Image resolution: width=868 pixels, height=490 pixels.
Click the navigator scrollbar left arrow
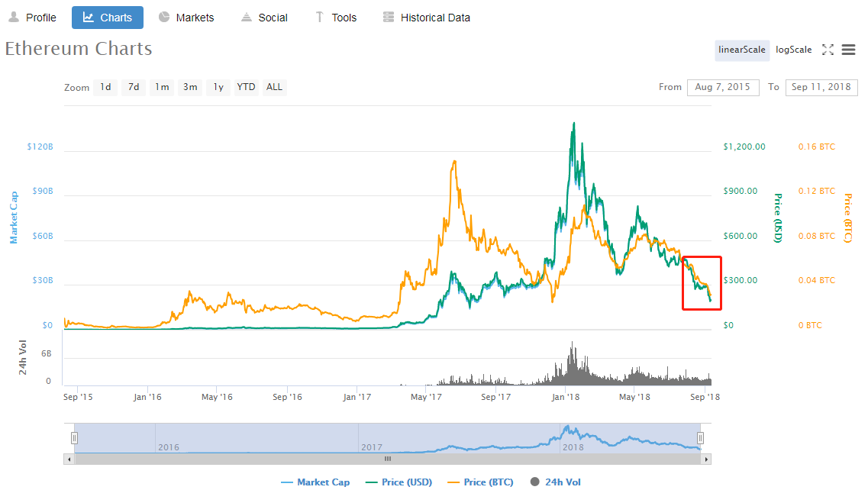[69, 459]
